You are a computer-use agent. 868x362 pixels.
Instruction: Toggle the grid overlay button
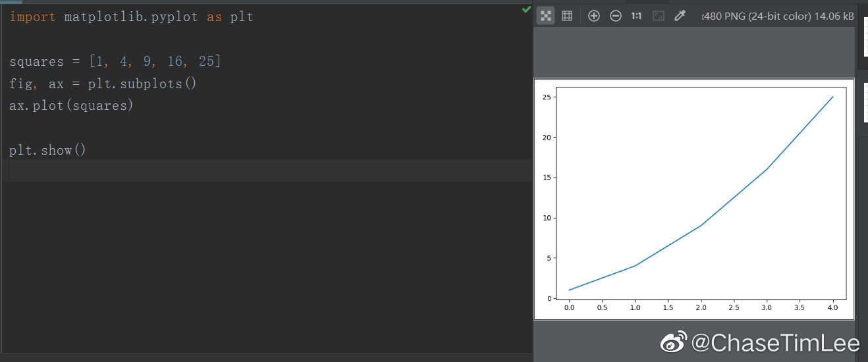(x=567, y=16)
